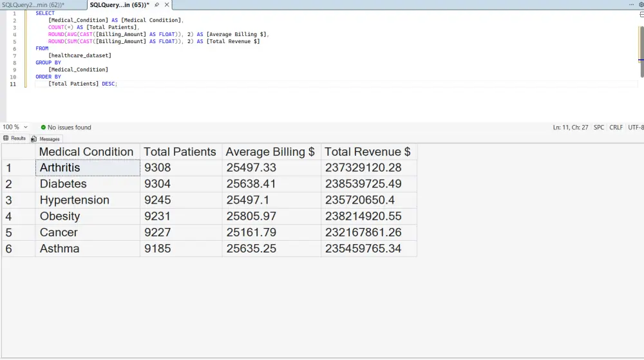This screenshot has height=360, width=644.
Task: Select the Arthritis cell
Action: [88, 167]
